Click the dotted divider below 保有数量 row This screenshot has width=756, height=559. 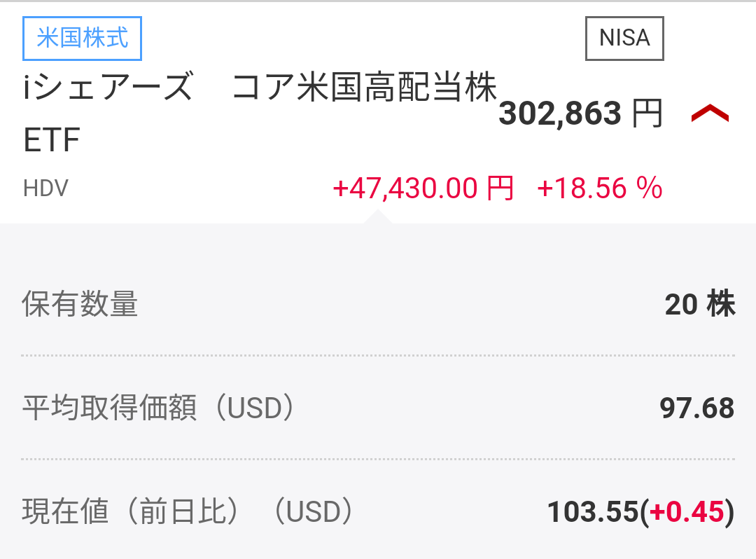(x=378, y=356)
